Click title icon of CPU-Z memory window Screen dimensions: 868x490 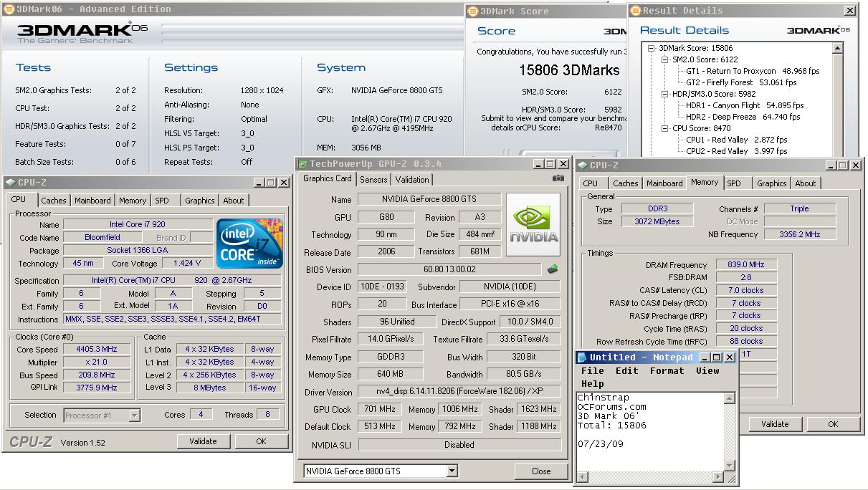583,165
